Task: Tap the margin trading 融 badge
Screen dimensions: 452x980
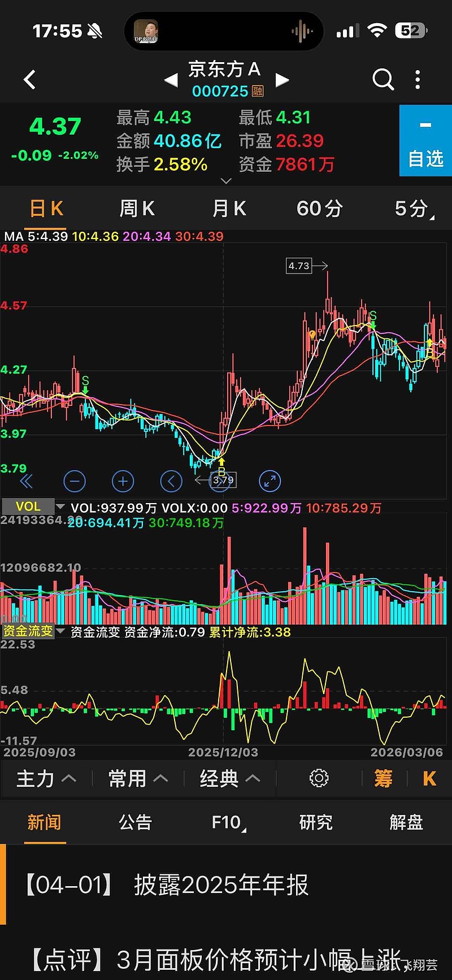Action: (258, 91)
